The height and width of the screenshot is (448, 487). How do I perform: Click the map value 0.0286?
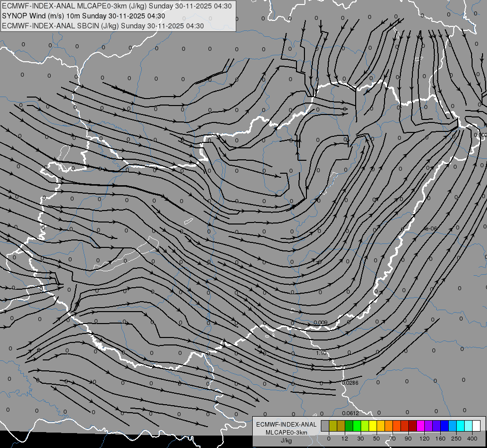pyautogui.click(x=350, y=383)
